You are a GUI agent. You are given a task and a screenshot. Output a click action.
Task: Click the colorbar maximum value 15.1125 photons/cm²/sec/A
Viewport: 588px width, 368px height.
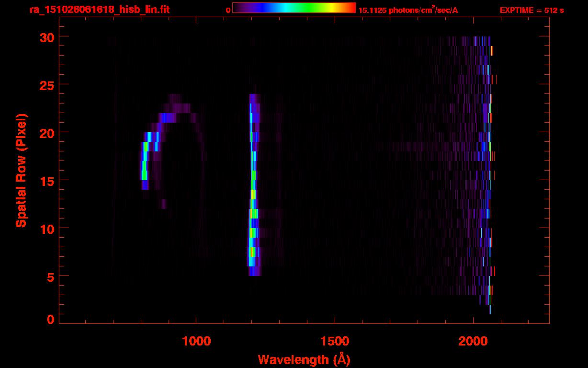[x=408, y=10]
